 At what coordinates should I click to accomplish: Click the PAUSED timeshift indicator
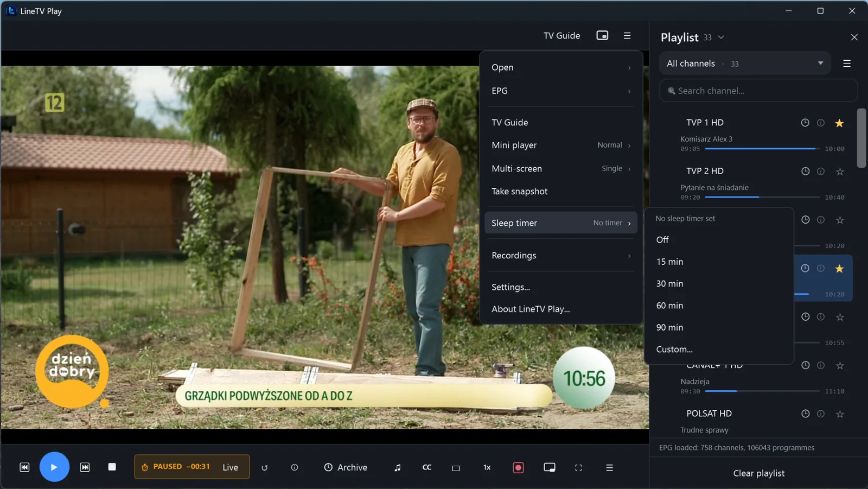click(175, 467)
